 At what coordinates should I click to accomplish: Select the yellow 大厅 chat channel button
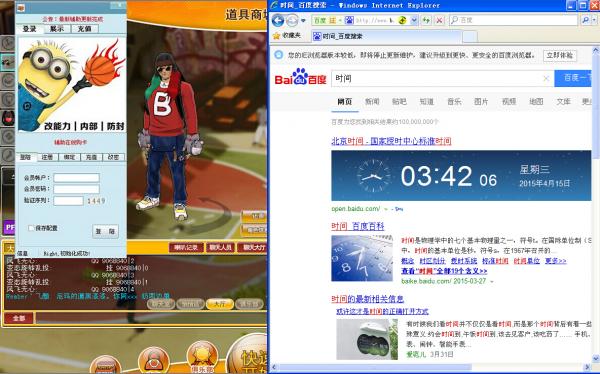(219, 304)
